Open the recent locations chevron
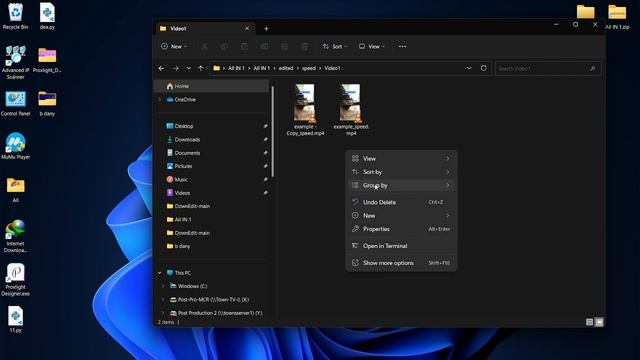Screen dimensions: 640x360 click(189, 68)
